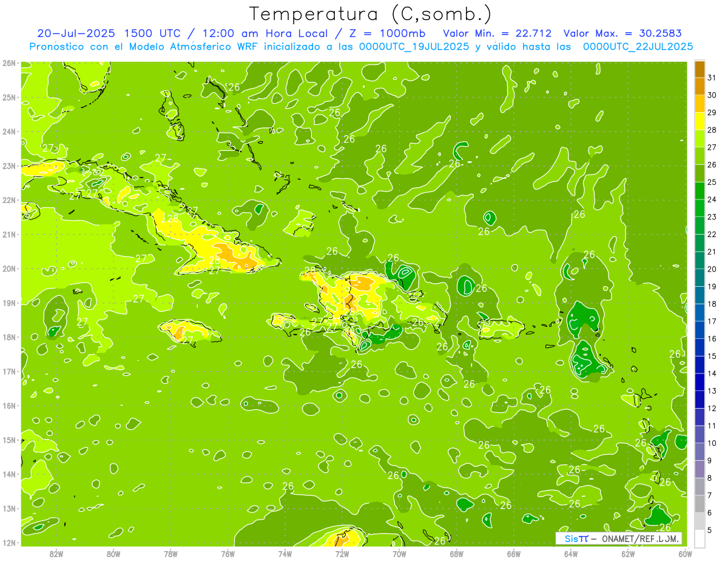Click the 18N latitude axis label
This screenshot has height=562, width=728.
(8, 337)
